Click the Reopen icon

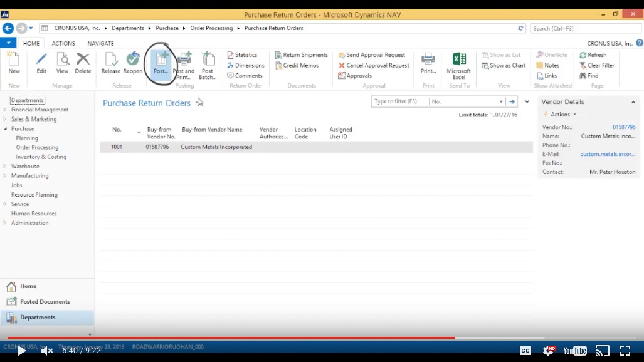pyautogui.click(x=133, y=63)
